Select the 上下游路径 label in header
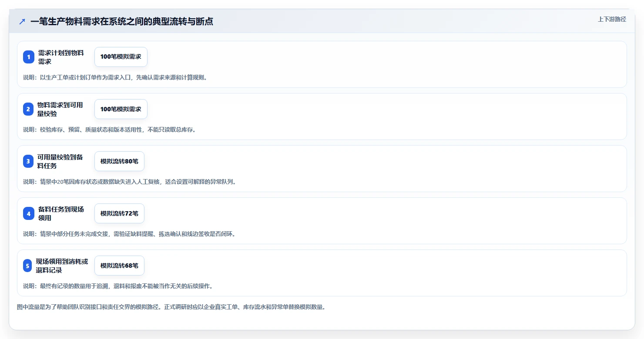 coord(612,19)
